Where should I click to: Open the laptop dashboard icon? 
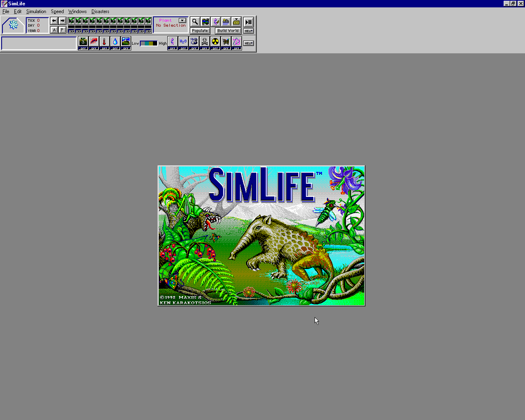[236, 22]
